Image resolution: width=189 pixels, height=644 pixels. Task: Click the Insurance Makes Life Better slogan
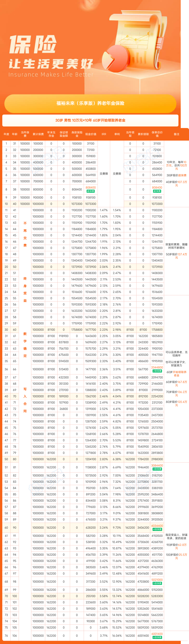[x=51, y=75]
